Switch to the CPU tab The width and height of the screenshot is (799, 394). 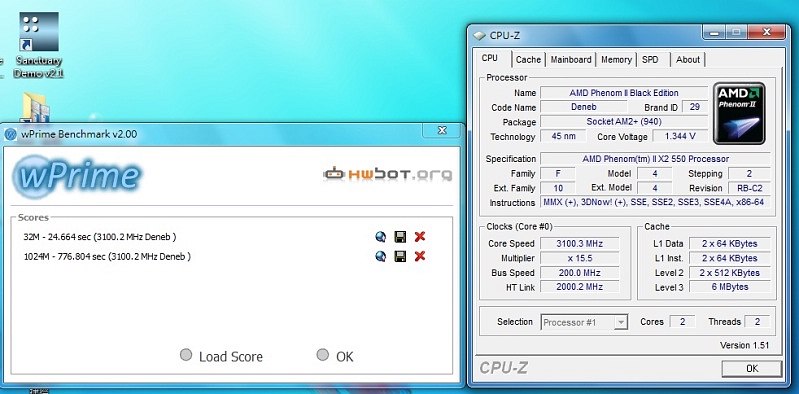click(490, 58)
